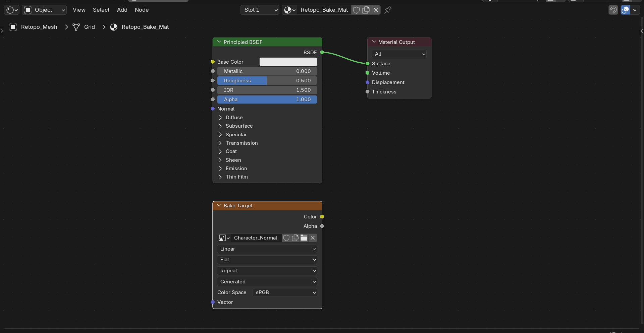Browse images with the image icon dropdown
The height and width of the screenshot is (333, 644).
click(224, 238)
